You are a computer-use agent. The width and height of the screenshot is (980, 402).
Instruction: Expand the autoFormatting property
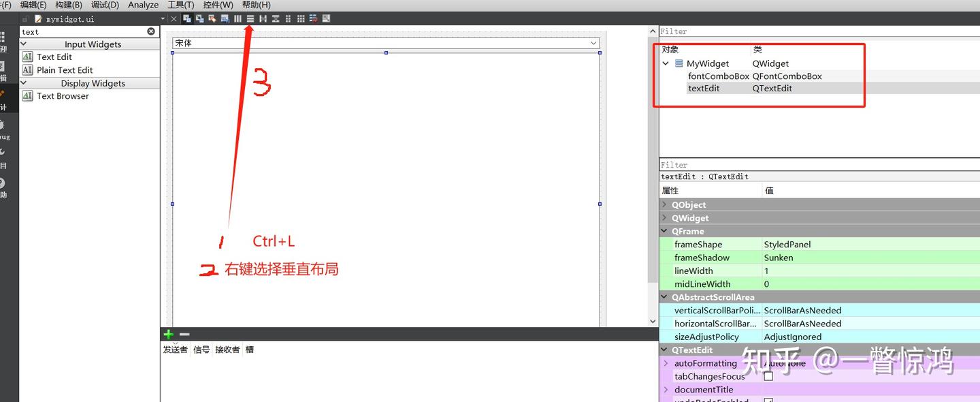tap(666, 363)
